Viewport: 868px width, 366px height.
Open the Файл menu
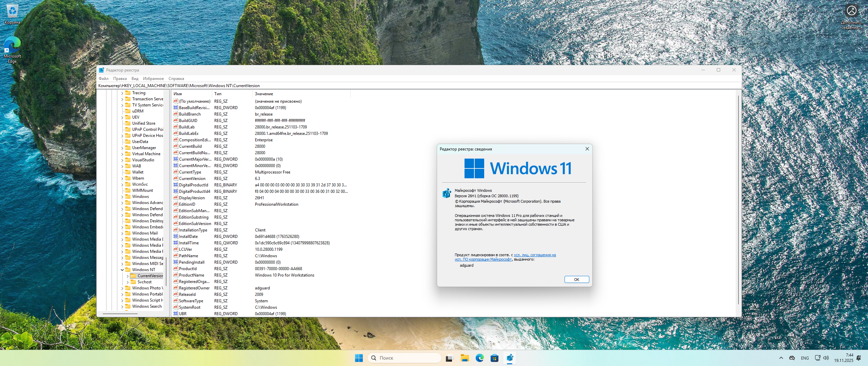coord(103,79)
